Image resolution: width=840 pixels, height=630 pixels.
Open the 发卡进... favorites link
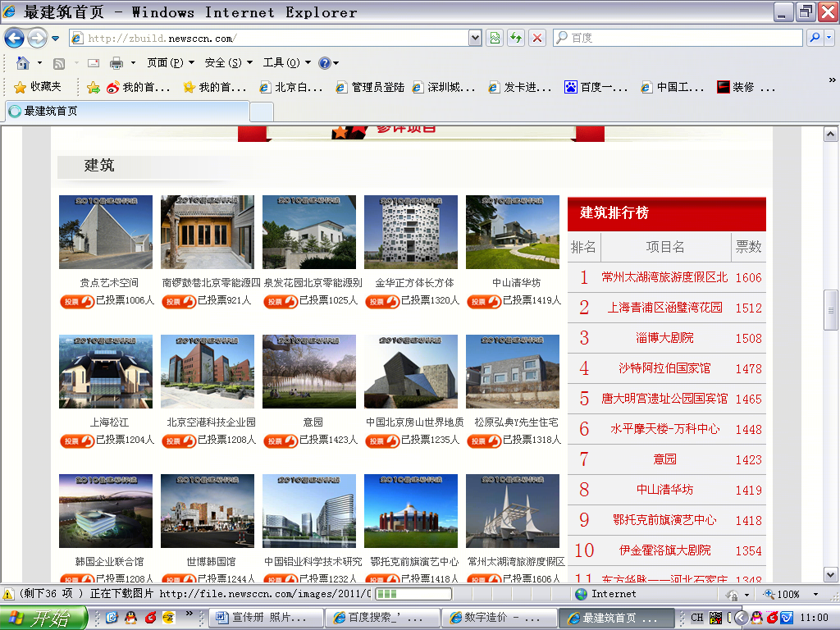(x=520, y=87)
